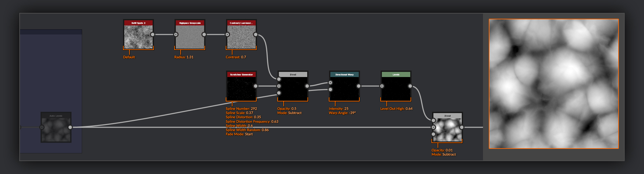Click the lower Directional Warp intensity input connector
This screenshot has height=174, width=644.
(x=330, y=89)
